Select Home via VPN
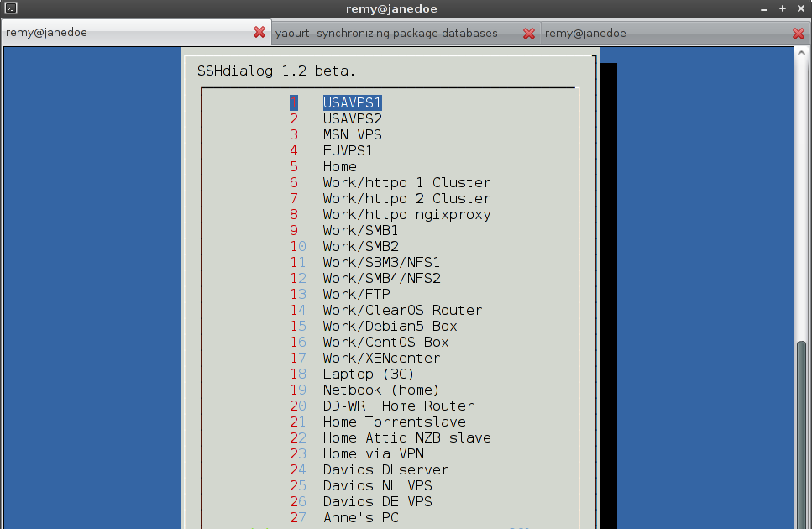 point(374,454)
